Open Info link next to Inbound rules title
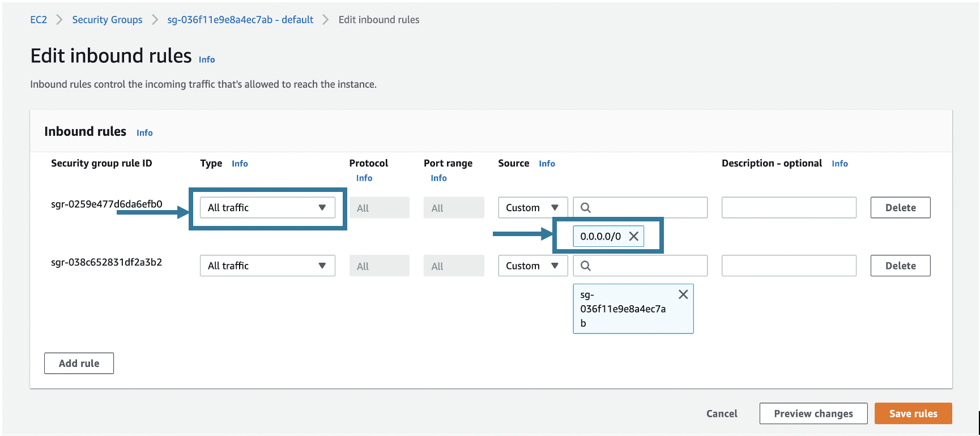980x436 pixels. (144, 132)
